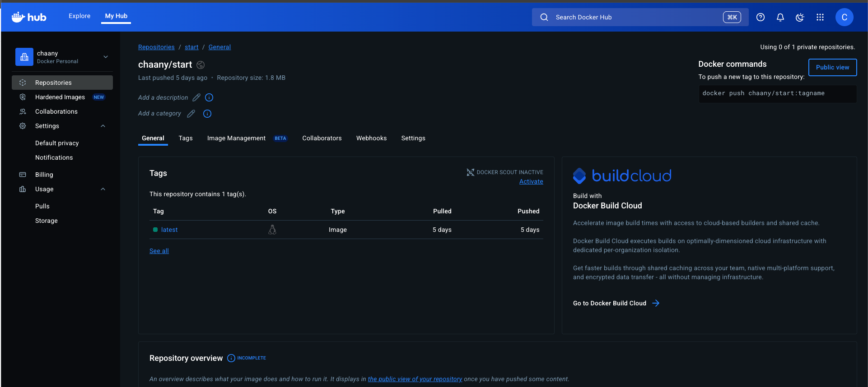The height and width of the screenshot is (387, 868).
Task: Click the pencil icon for Add a description
Action: pyautogui.click(x=196, y=97)
